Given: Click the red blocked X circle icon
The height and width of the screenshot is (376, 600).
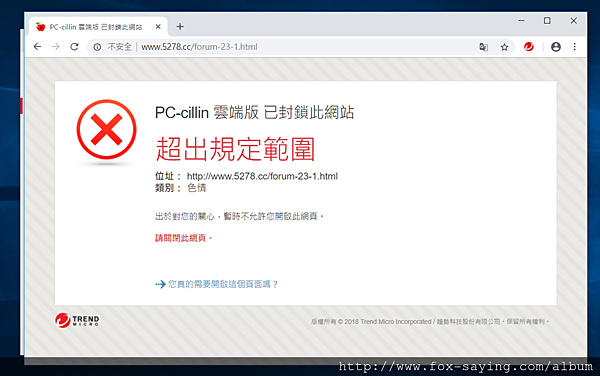Looking at the screenshot, I should pyautogui.click(x=106, y=130).
